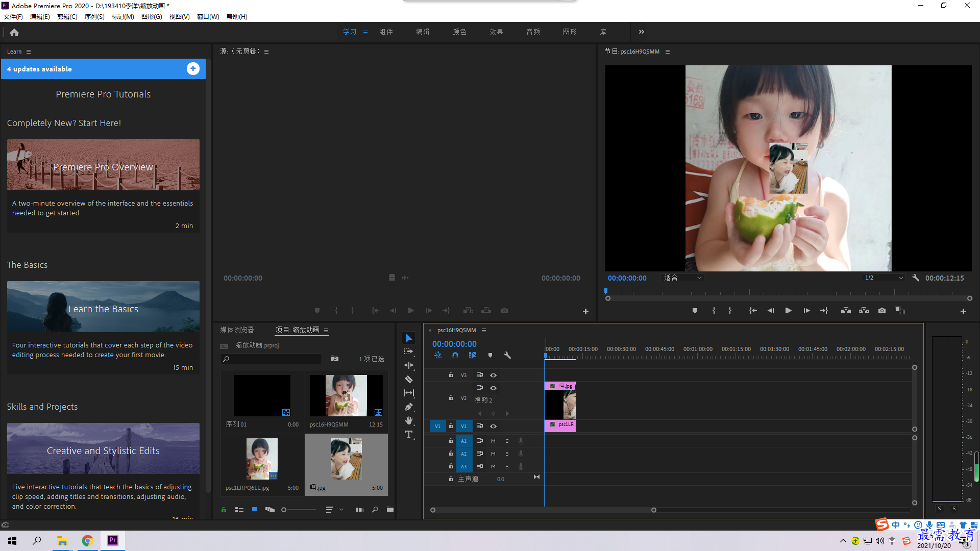The image size is (980, 551).
Task: Go to Out point in program monitor
Action: point(824,311)
